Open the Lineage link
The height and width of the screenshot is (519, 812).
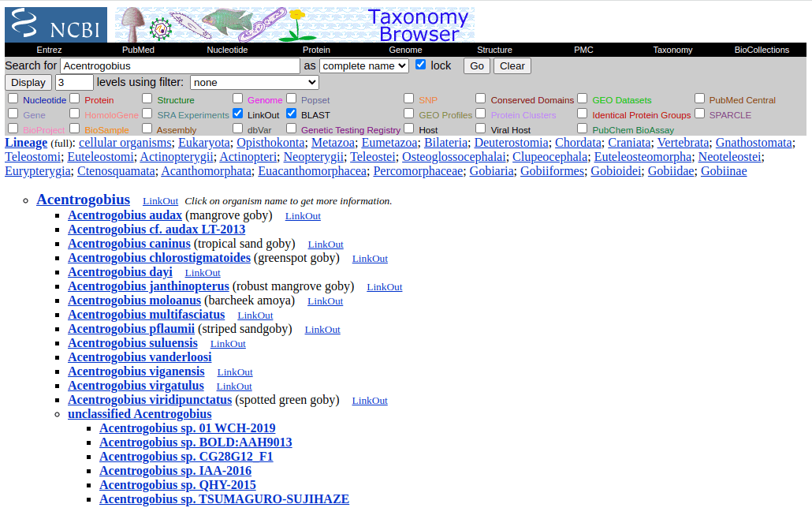coord(26,143)
